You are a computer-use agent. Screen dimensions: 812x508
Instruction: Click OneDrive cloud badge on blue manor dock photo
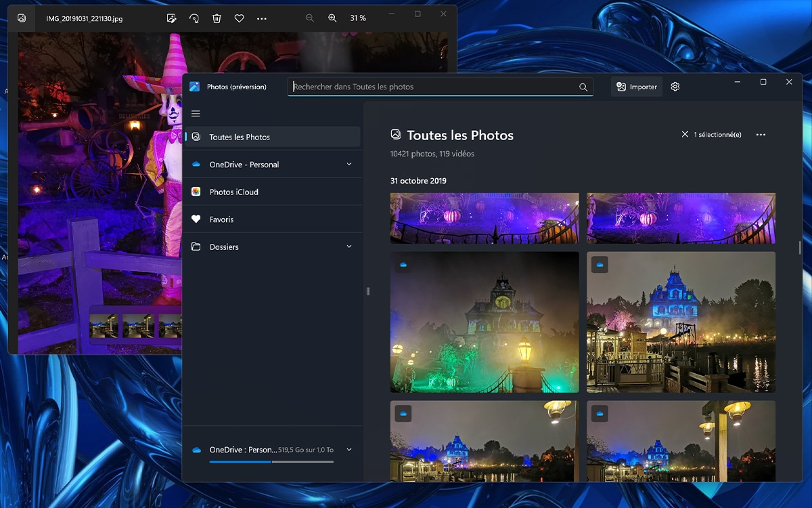click(x=600, y=265)
